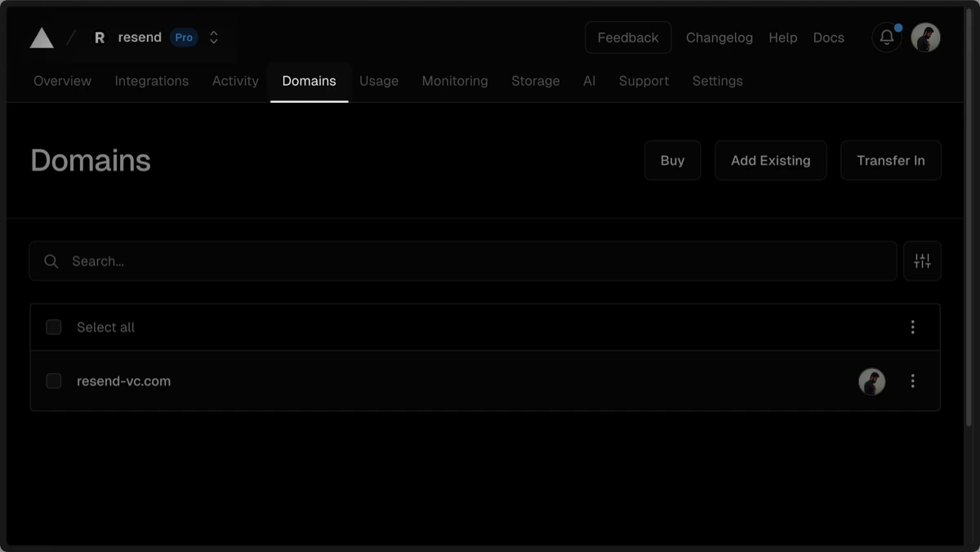Open the notifications bell
This screenshot has height=552, width=980.
coord(886,38)
